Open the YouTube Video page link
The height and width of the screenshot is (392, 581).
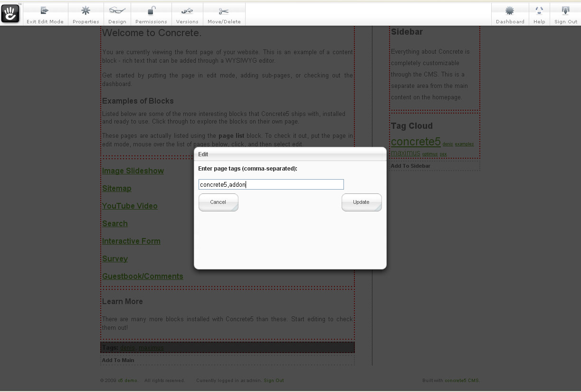[130, 206]
